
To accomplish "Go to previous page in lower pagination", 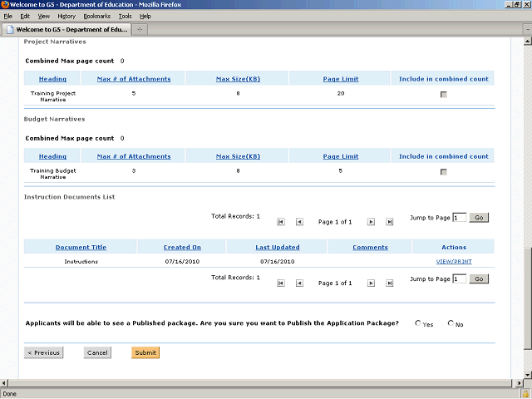I will (x=299, y=283).
